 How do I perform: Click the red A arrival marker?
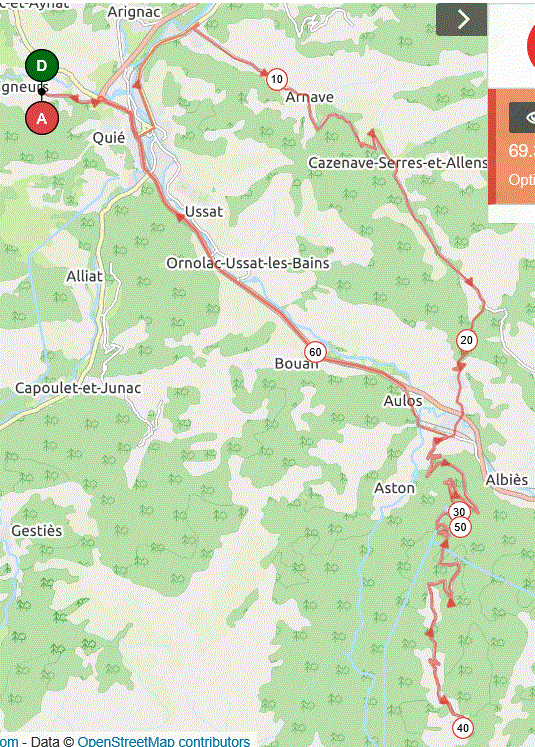[x=42, y=118]
